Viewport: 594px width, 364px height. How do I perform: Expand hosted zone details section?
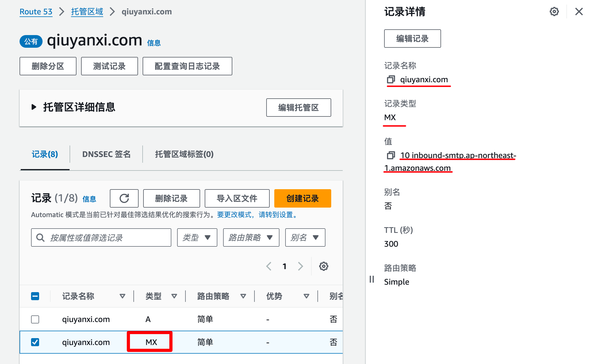pos(34,107)
